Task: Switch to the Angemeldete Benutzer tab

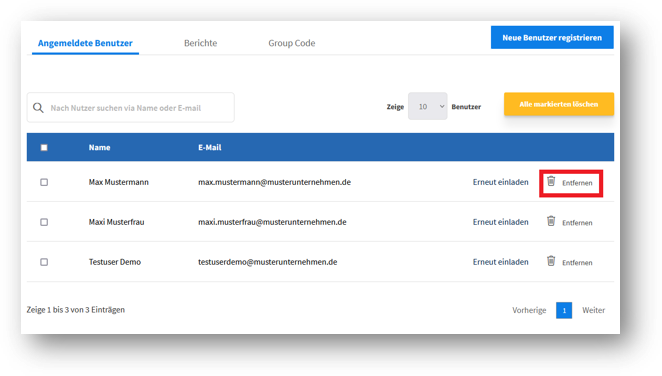Action: [85, 43]
